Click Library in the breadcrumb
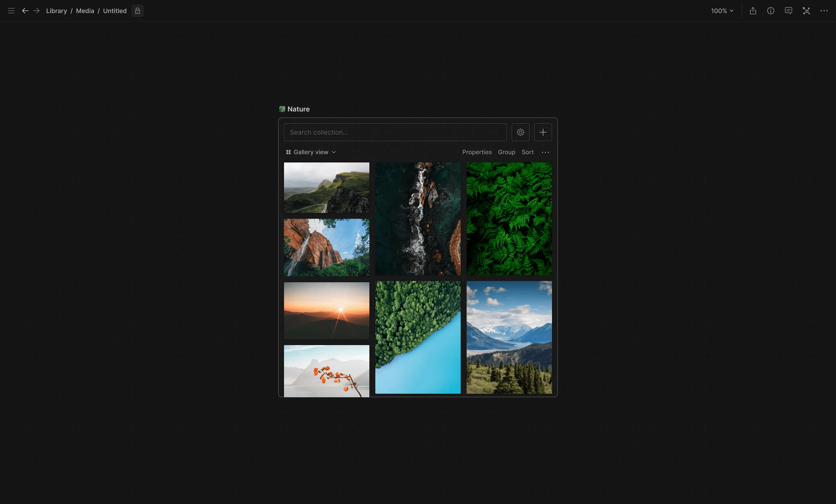The height and width of the screenshot is (504, 836). click(56, 11)
